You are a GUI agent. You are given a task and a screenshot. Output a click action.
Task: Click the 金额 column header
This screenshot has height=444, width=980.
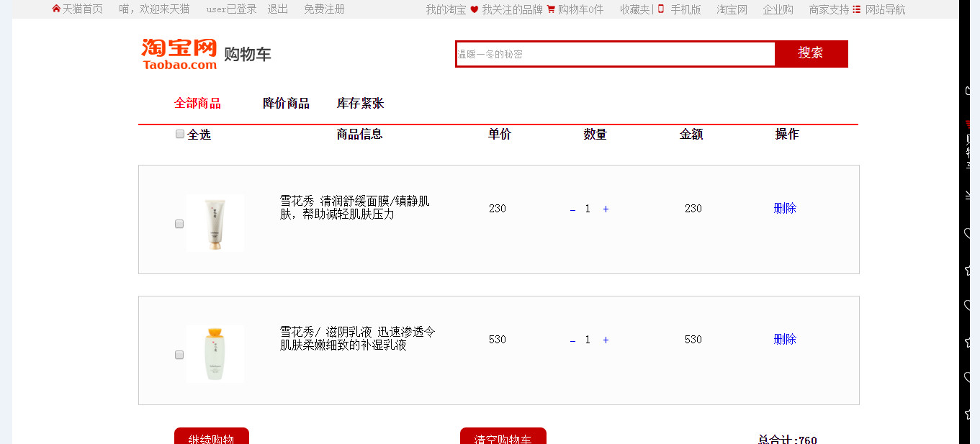click(691, 135)
